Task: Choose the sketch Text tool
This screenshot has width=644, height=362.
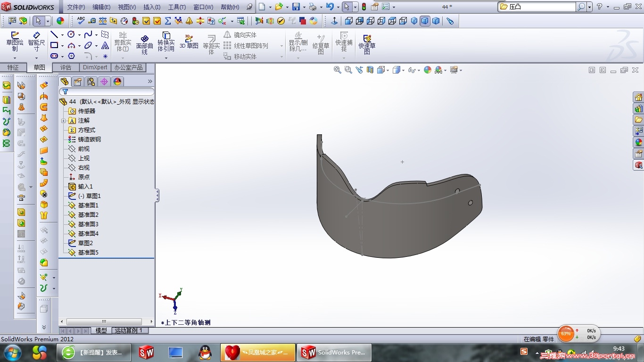Action: click(105, 46)
